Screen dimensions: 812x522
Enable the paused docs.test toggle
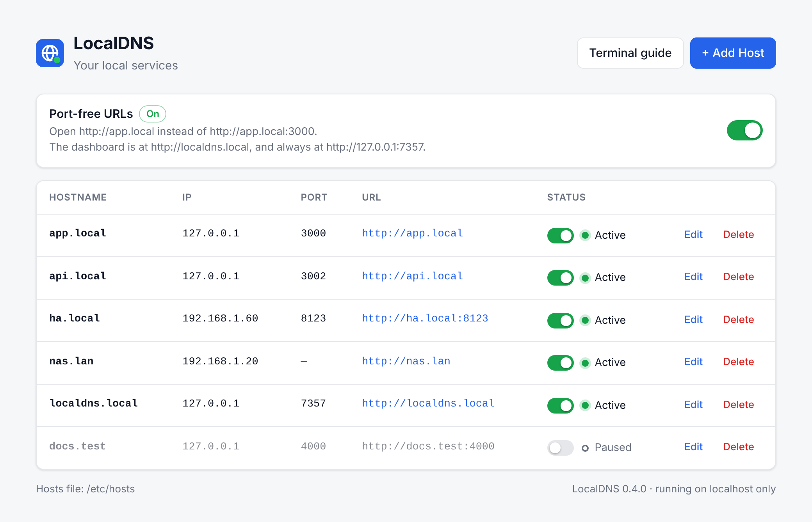point(560,448)
